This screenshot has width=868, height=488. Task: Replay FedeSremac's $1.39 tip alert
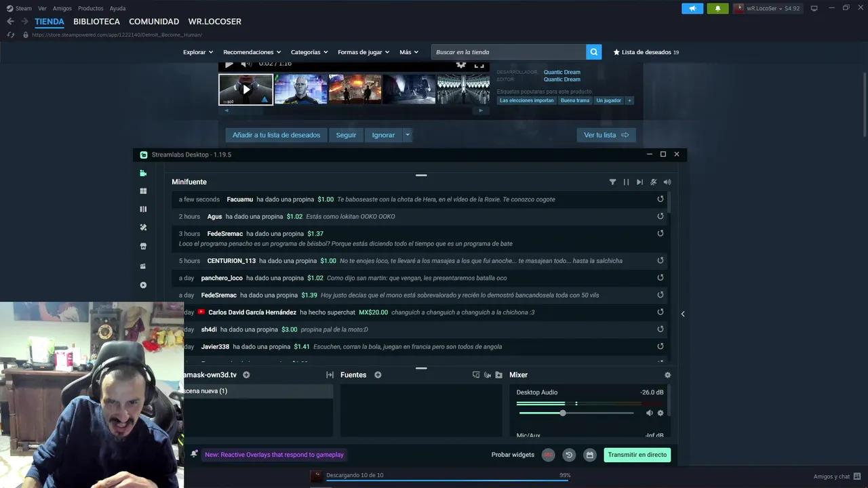pyautogui.click(x=660, y=295)
